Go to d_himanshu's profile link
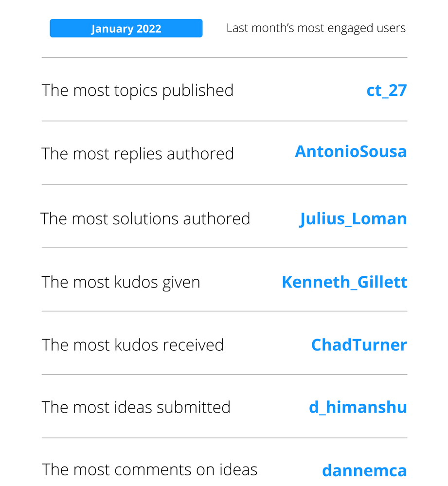The height and width of the screenshot is (486, 448). (x=358, y=407)
